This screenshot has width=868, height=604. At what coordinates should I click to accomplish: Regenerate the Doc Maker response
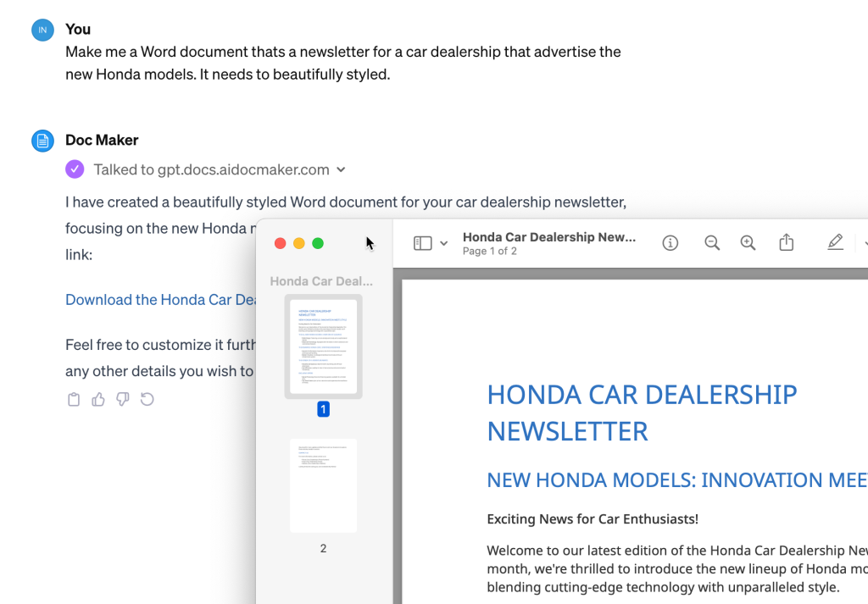click(x=147, y=399)
